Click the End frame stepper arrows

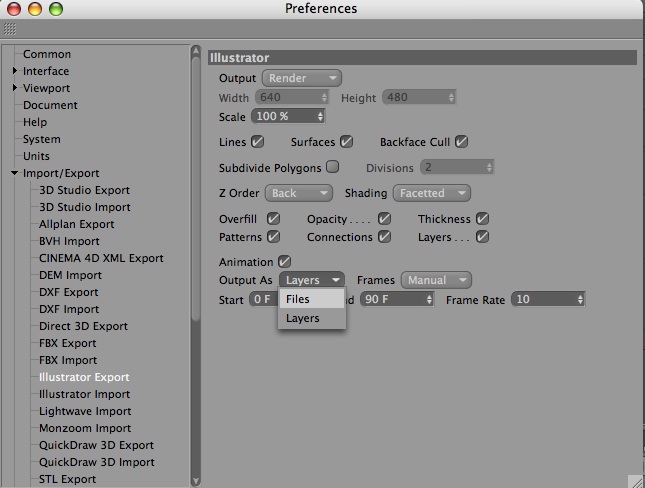pos(429,299)
